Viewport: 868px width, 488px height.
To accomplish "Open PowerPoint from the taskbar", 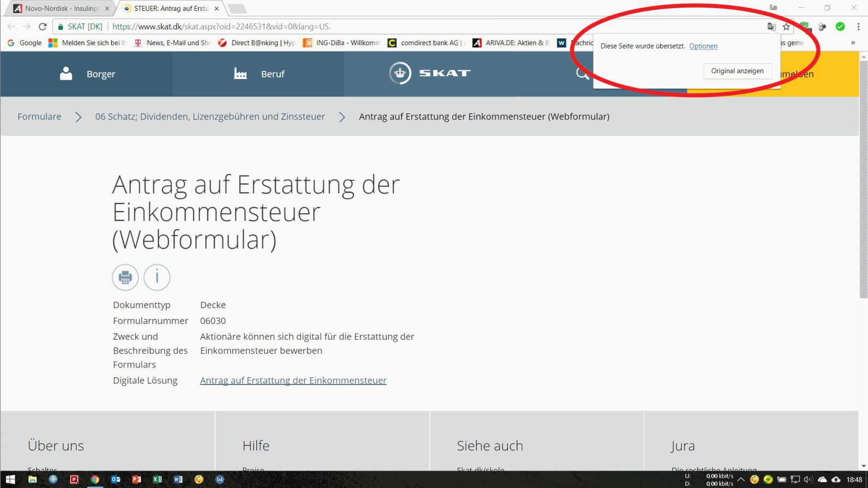I will point(136,479).
